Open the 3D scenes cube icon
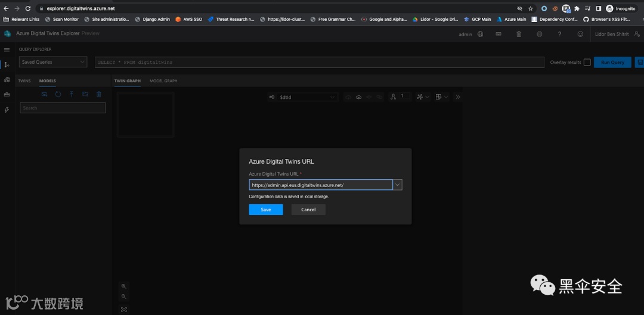The image size is (644, 315). click(7, 80)
